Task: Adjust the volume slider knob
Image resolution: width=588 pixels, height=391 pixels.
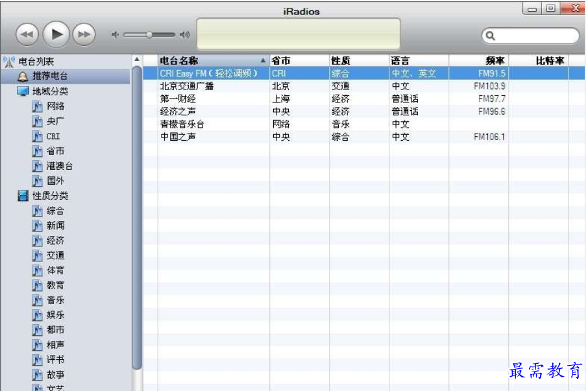Action: [x=149, y=35]
